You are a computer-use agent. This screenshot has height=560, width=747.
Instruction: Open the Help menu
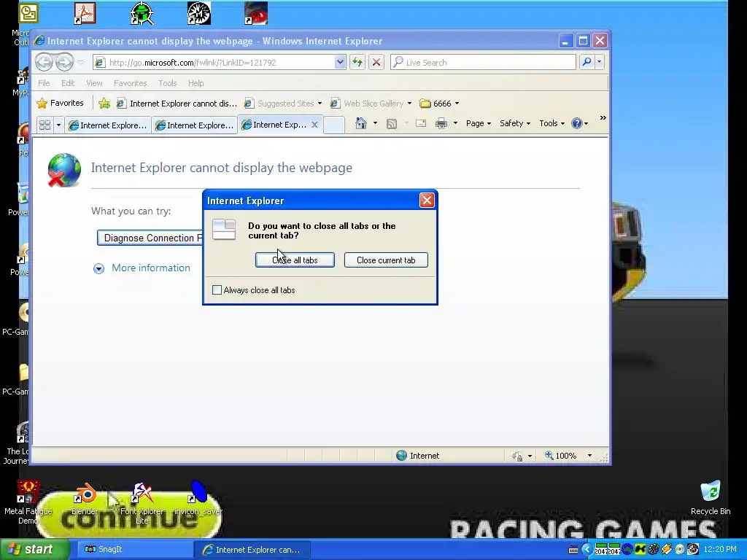point(196,83)
